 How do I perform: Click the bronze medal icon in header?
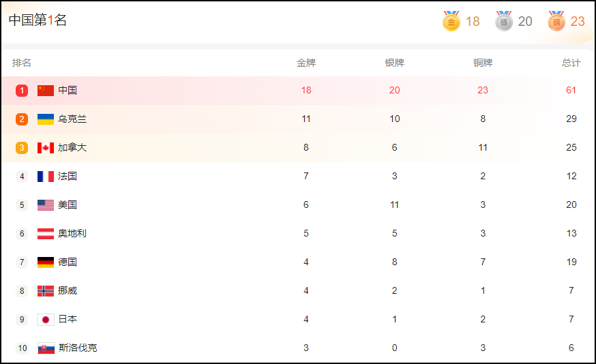(556, 21)
